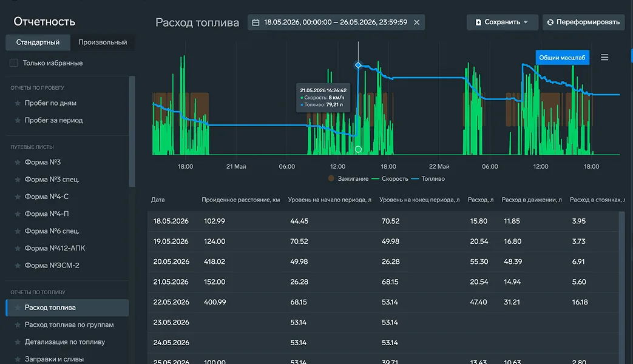Open the Пробег по дням report
The width and height of the screenshot is (633, 364).
coord(50,103)
